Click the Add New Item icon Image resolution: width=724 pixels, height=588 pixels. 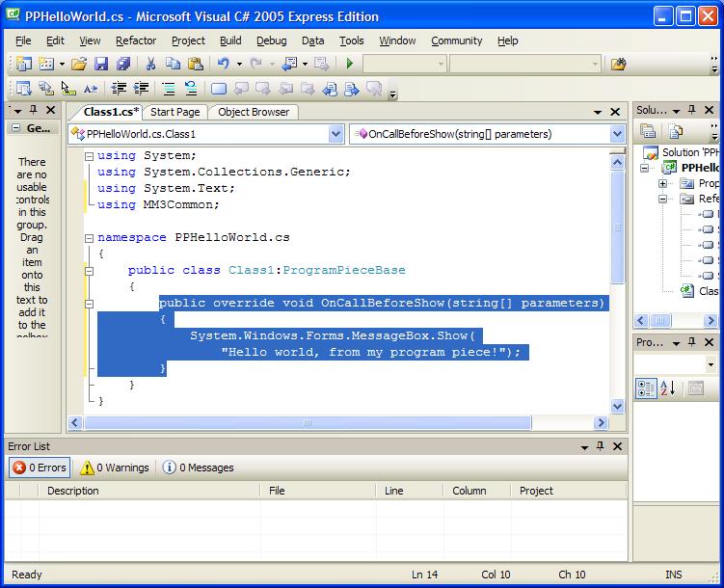point(46,64)
